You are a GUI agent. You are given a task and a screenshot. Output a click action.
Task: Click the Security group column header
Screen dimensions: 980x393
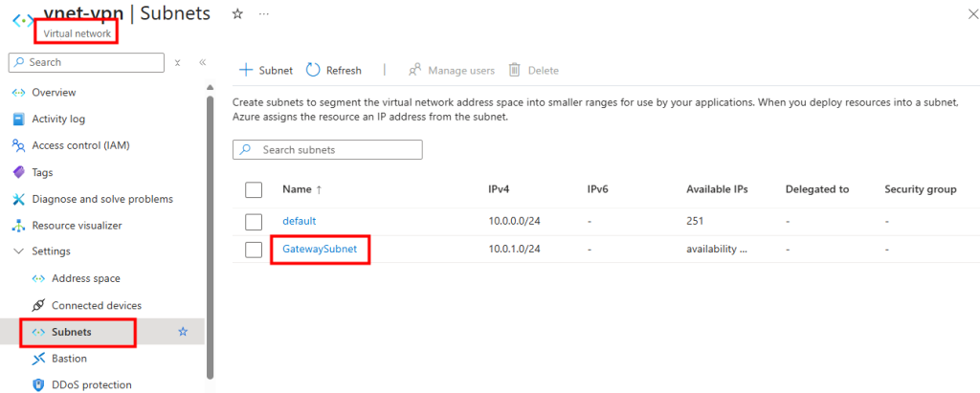tap(920, 189)
